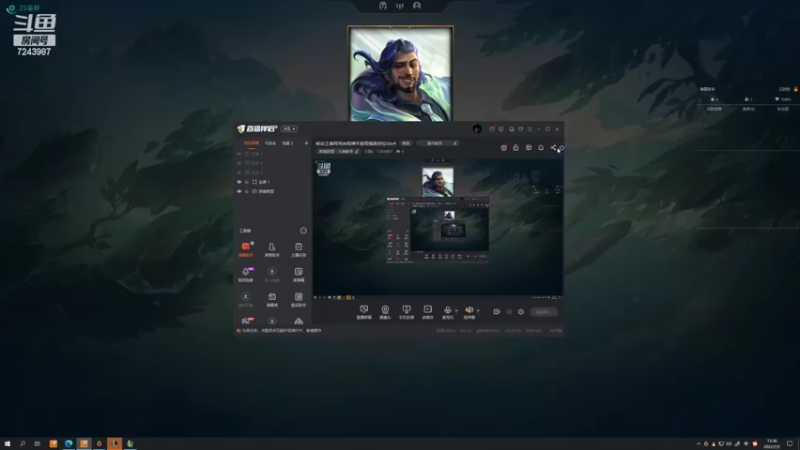
Task: Click the record video icon near start button
Action: click(496, 312)
